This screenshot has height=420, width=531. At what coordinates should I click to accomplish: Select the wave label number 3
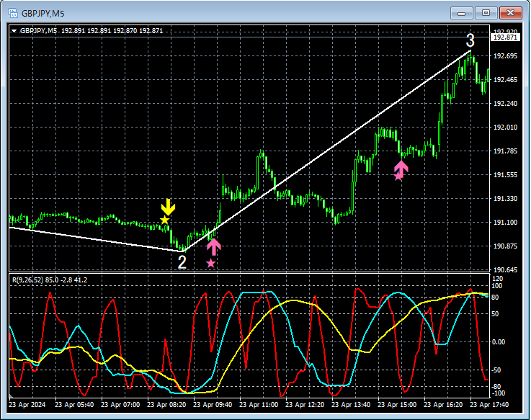[470, 40]
